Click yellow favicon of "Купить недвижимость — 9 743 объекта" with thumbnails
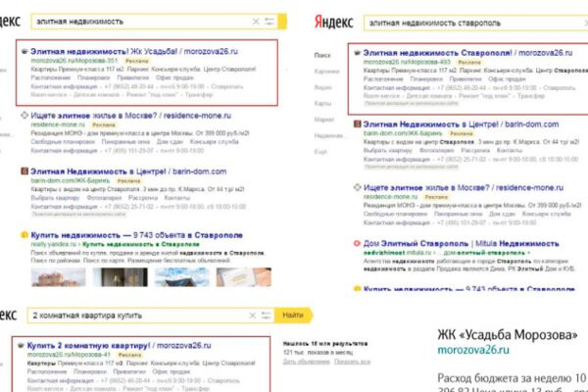Image resolution: width=588 pixels, height=392 pixels. [24, 235]
